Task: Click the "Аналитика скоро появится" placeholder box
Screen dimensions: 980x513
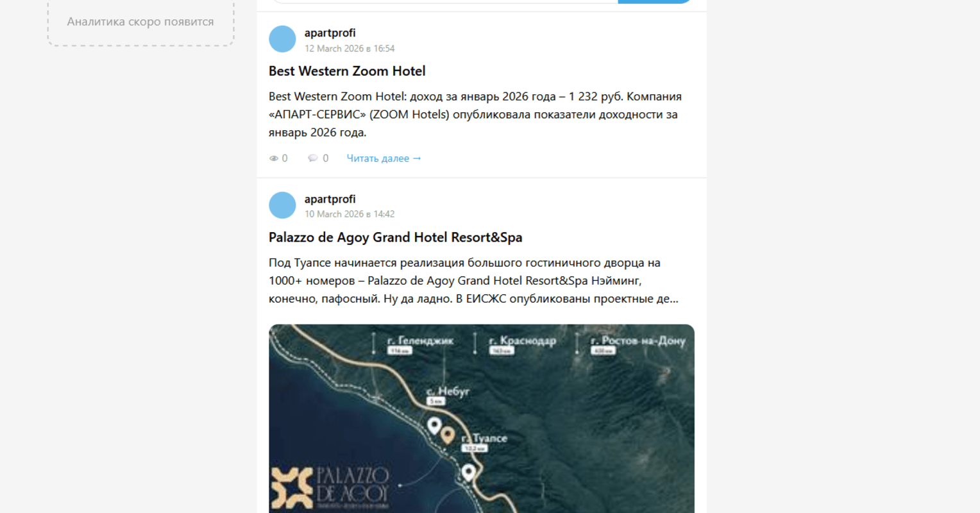Action: [140, 22]
